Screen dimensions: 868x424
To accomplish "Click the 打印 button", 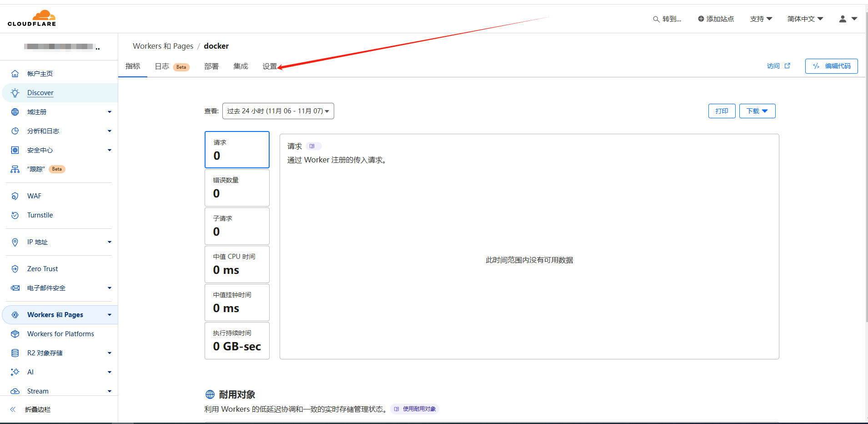I will tap(722, 111).
